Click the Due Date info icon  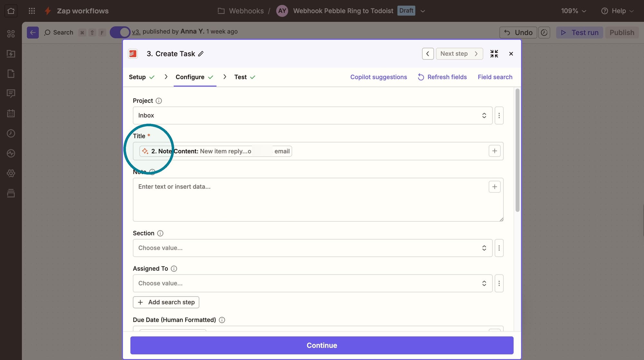(x=222, y=320)
